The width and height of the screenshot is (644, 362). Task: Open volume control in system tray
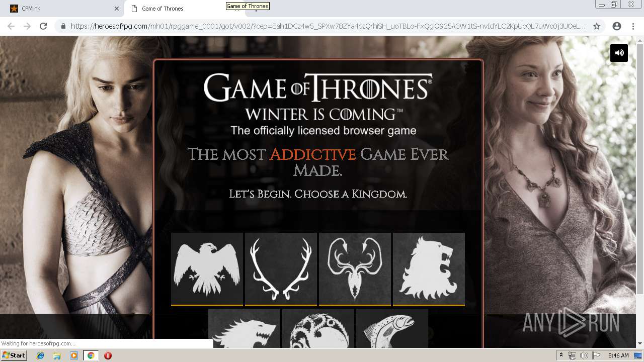click(585, 355)
